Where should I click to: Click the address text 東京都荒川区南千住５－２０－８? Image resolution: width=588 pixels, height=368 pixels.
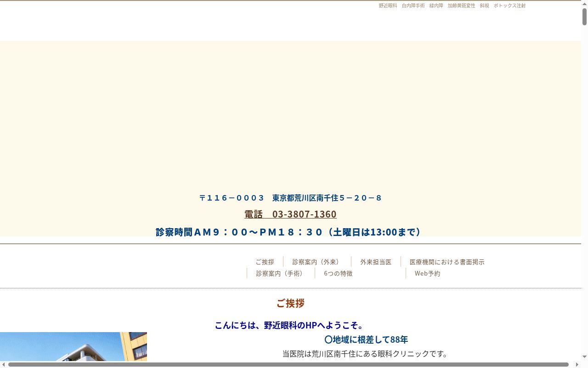point(327,198)
